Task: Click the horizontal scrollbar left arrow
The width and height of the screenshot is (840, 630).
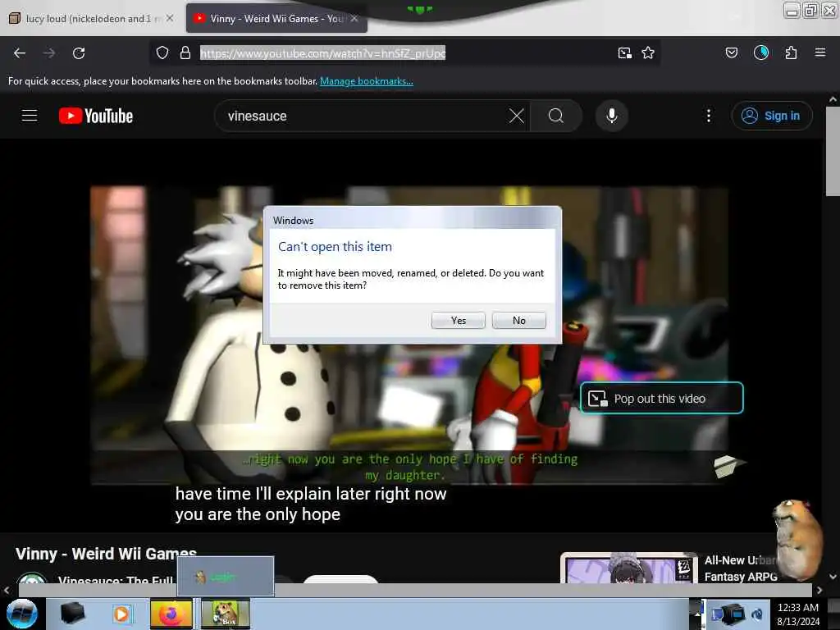Action: [x=7, y=591]
